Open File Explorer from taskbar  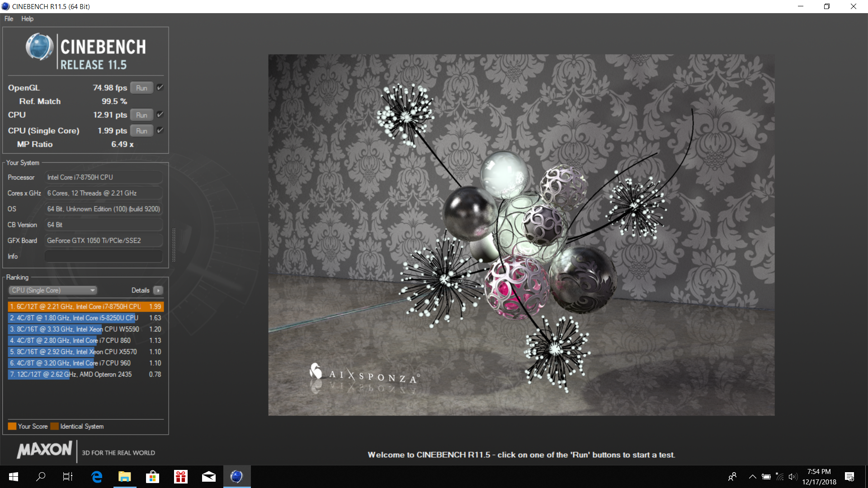[125, 477]
